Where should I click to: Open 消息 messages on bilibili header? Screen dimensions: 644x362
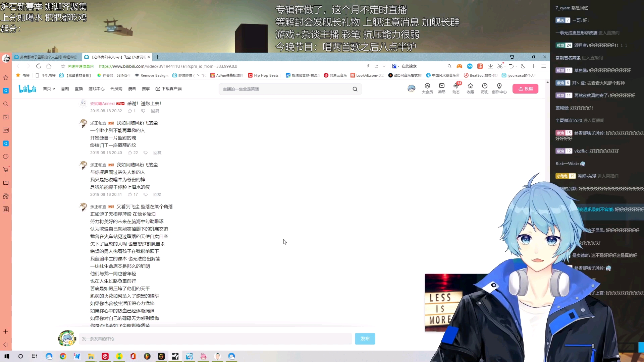pyautogui.click(x=442, y=88)
